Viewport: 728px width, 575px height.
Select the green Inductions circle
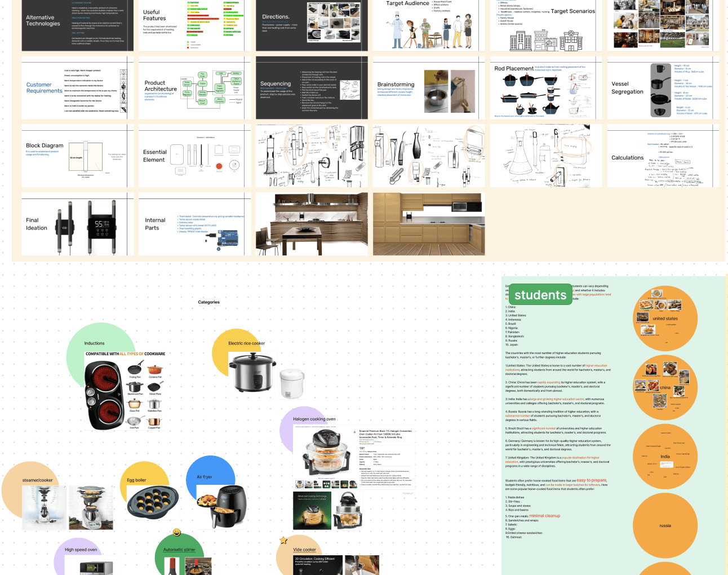(101, 357)
